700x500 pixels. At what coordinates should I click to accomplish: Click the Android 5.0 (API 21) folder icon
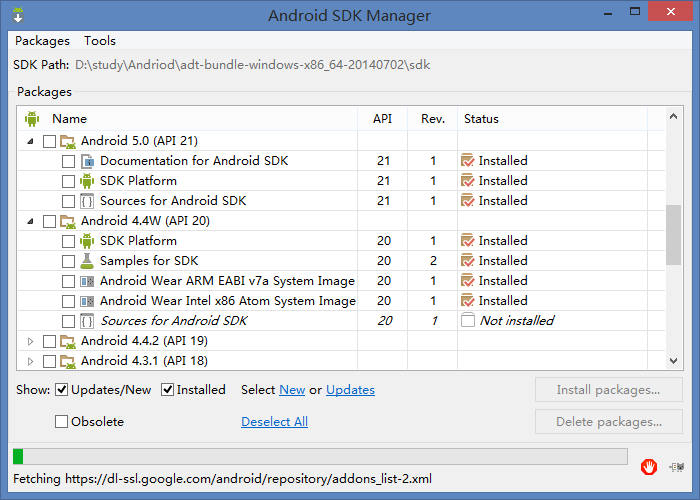tap(68, 142)
